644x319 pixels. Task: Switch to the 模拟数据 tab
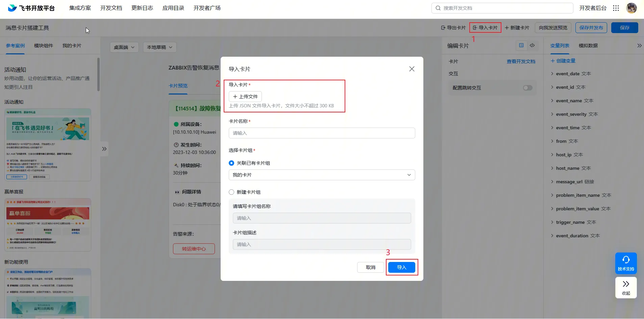pos(588,46)
